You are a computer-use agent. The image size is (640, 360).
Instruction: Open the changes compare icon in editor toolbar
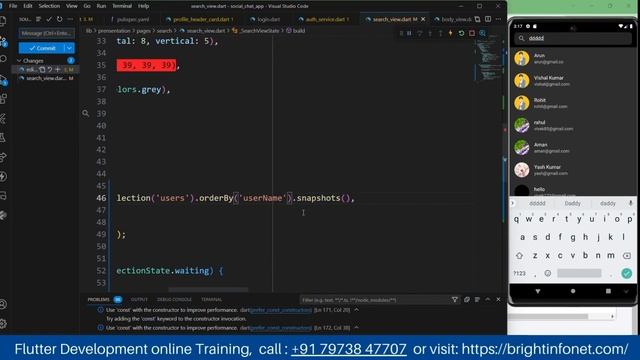point(478,19)
